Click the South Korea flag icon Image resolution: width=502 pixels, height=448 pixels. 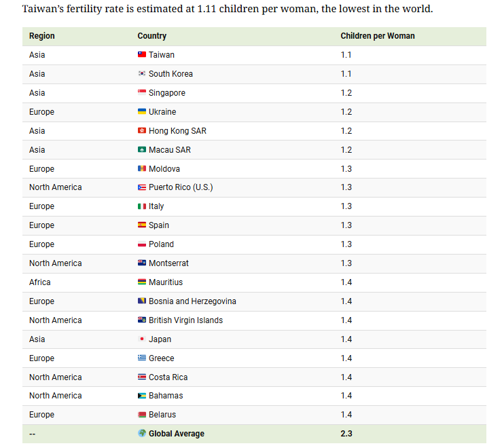[142, 73]
